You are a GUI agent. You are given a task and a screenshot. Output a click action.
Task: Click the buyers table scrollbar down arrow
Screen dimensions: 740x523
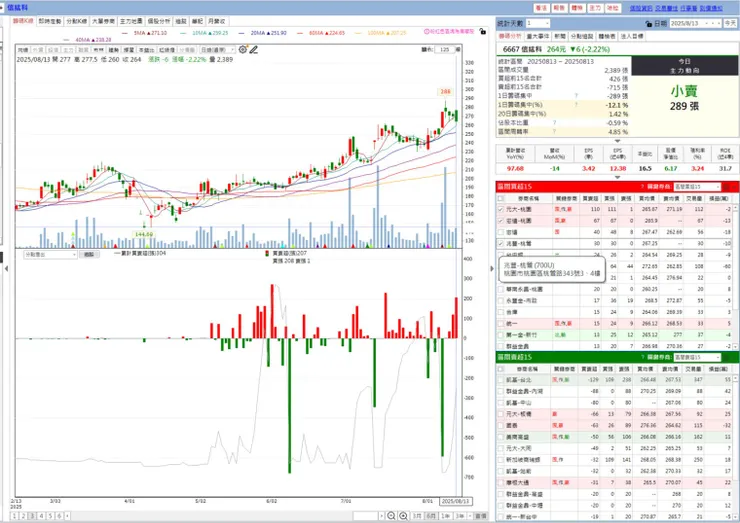[735, 346]
